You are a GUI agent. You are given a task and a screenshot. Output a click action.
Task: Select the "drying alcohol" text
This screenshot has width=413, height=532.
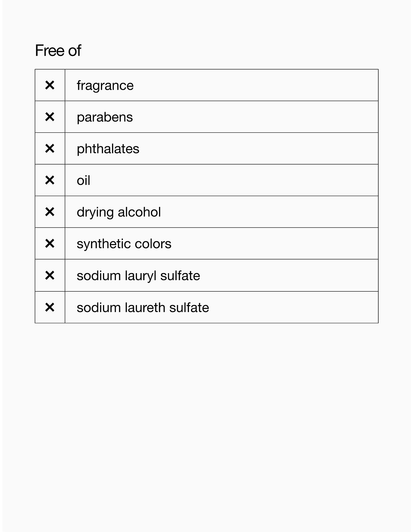119,212
